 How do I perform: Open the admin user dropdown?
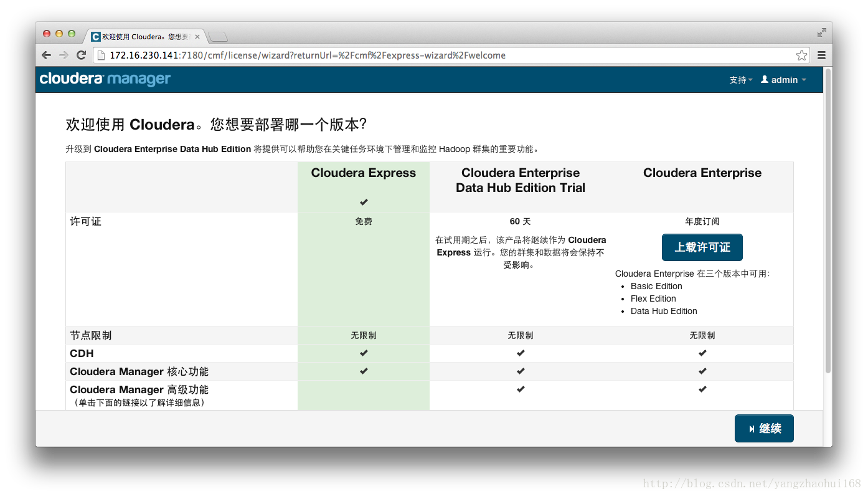pyautogui.click(x=783, y=80)
